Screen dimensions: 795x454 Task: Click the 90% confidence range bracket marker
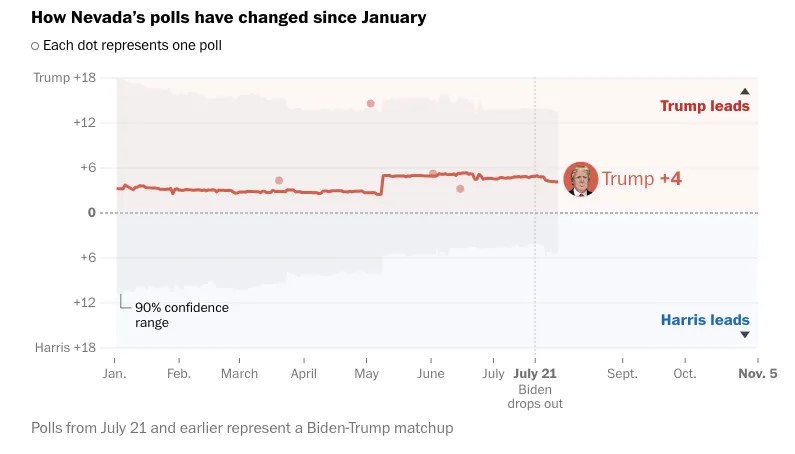(125, 302)
